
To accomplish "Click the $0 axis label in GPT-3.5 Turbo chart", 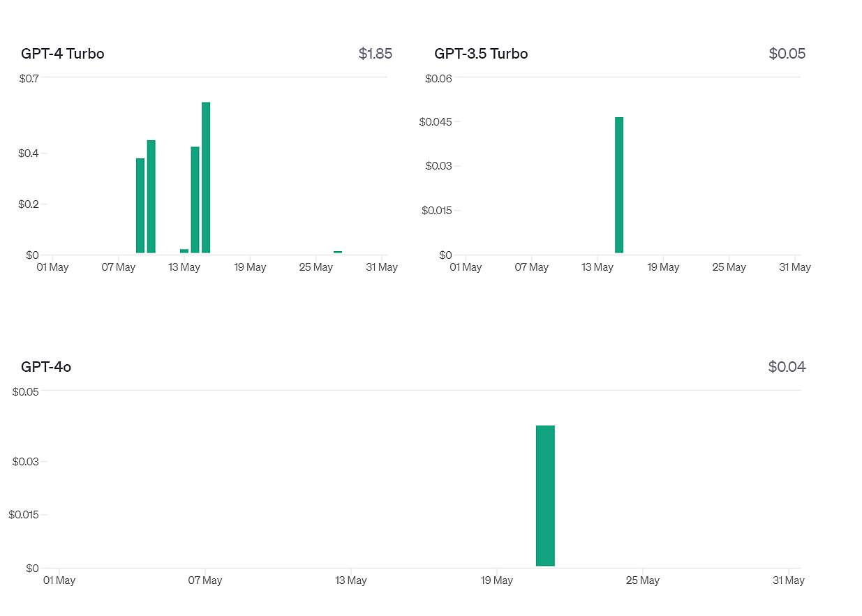I will click(x=447, y=255).
